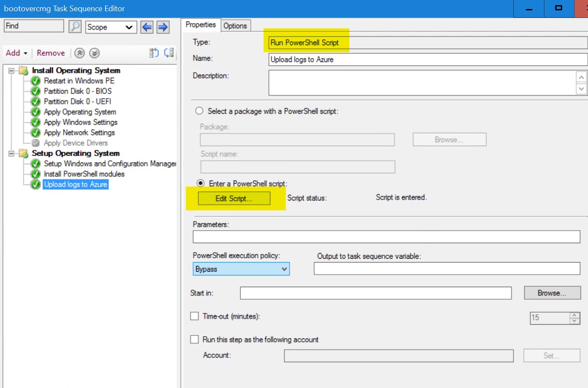Click green check icon of Partition Disk 0 - UEFI
The width and height of the screenshot is (588, 388).
tap(36, 101)
